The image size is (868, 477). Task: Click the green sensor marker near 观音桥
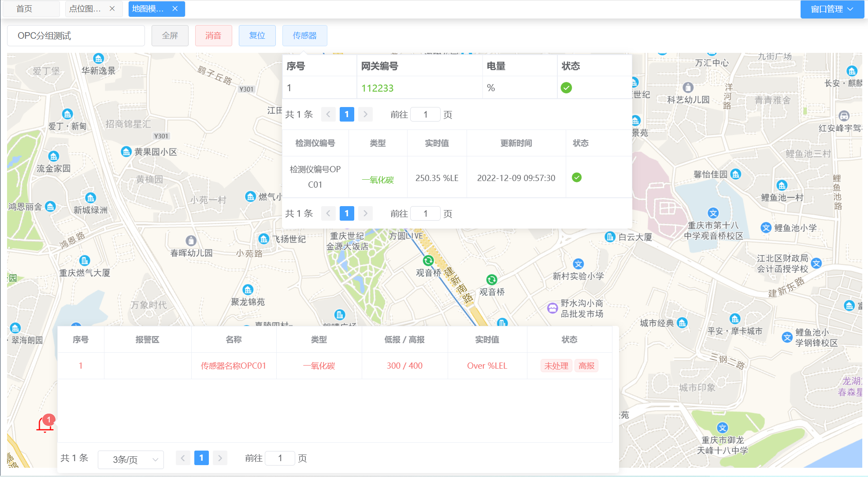428,260
